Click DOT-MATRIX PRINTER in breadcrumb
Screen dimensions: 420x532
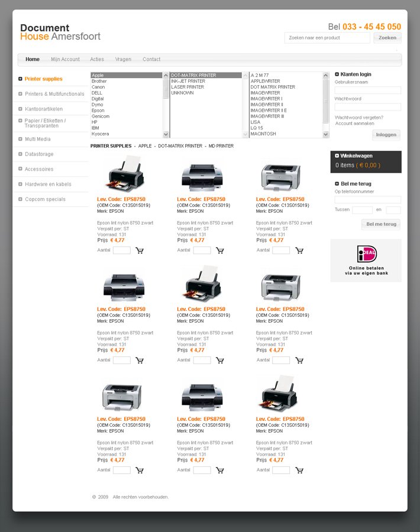pyautogui.click(x=180, y=146)
